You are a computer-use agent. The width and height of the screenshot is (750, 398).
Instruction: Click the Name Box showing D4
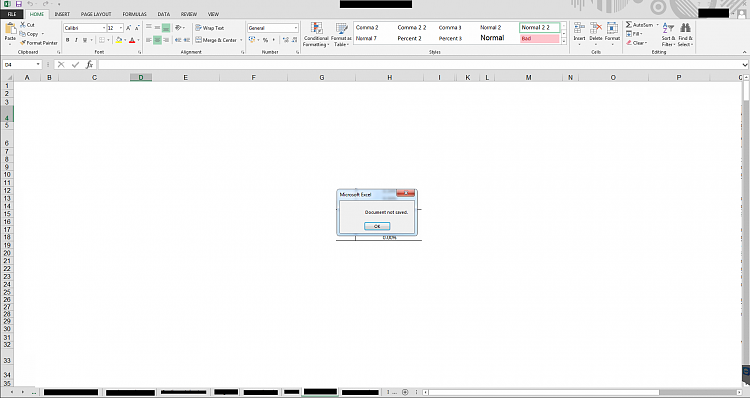pyautogui.click(x=22, y=65)
